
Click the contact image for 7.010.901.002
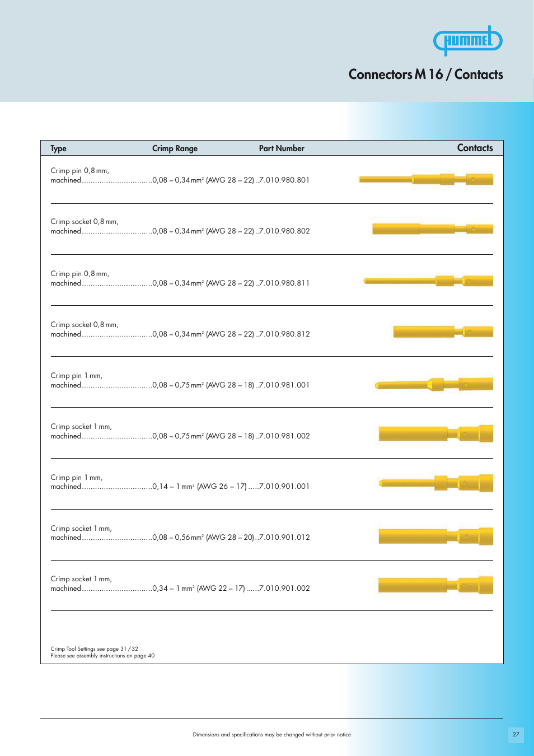[x=436, y=585]
